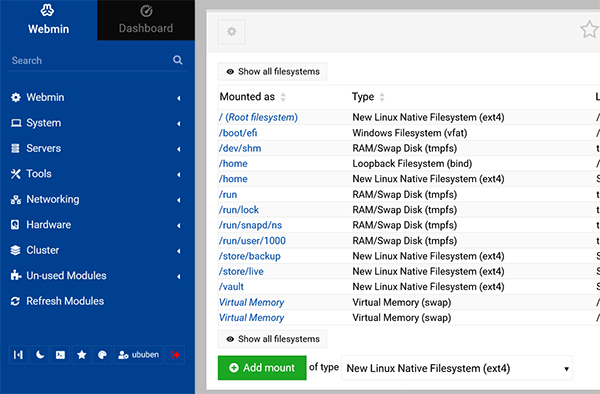The width and height of the screenshot is (600, 394).
Task: Open filesystem type dropdown (ext4)
Action: point(457,368)
